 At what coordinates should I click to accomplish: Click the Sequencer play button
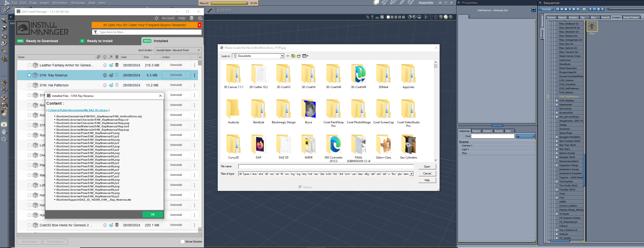click(570, 9)
